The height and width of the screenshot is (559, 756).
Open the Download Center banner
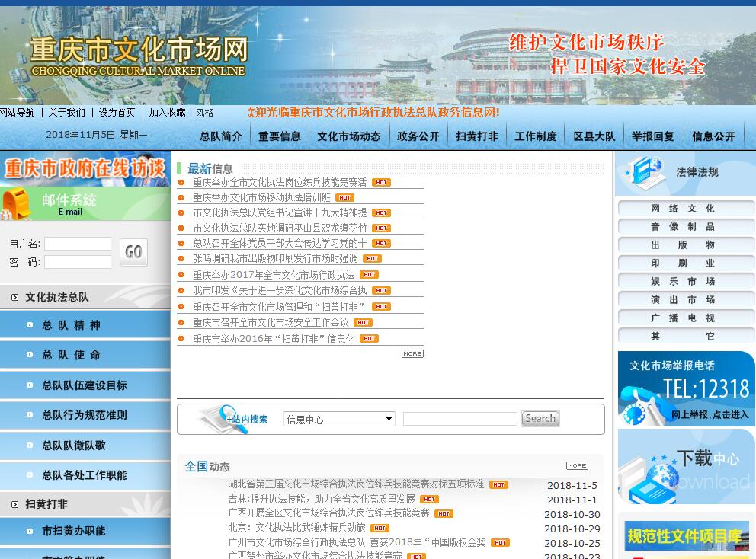(686, 466)
